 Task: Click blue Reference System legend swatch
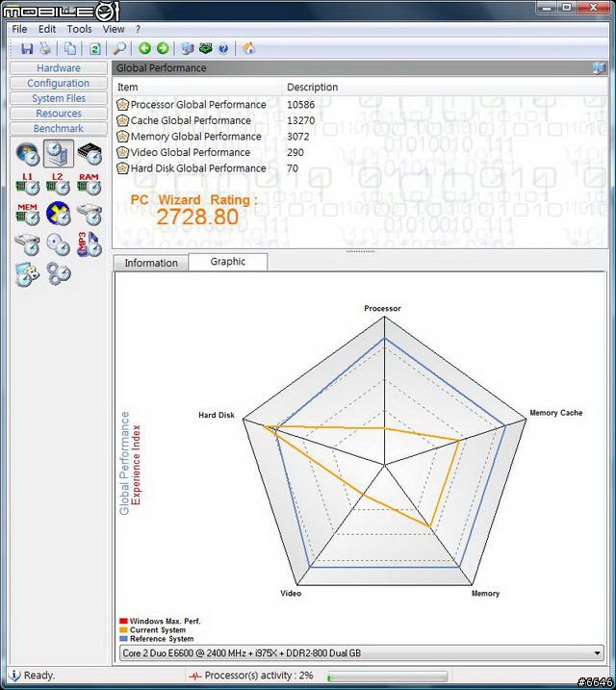pos(123,638)
